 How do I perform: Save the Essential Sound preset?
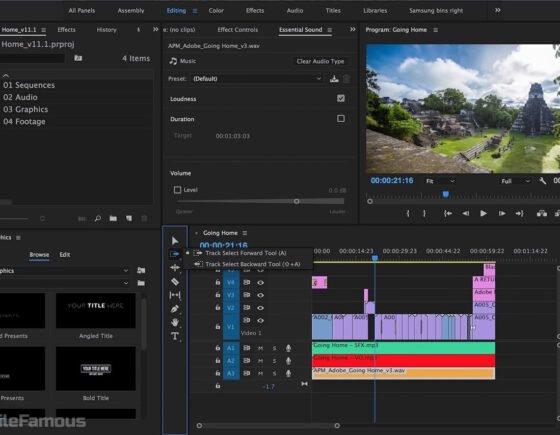click(334, 79)
